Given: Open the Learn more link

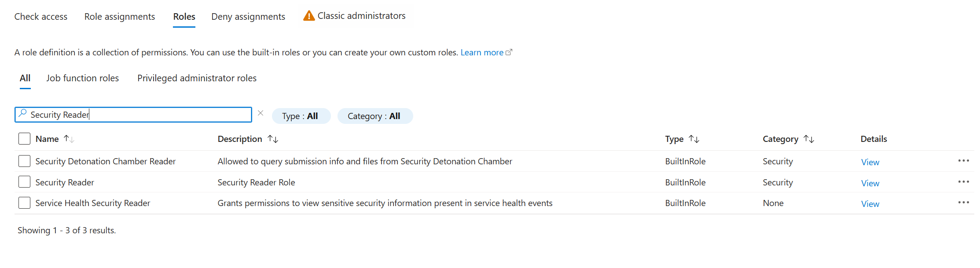Looking at the screenshot, I should pyautogui.click(x=486, y=52).
